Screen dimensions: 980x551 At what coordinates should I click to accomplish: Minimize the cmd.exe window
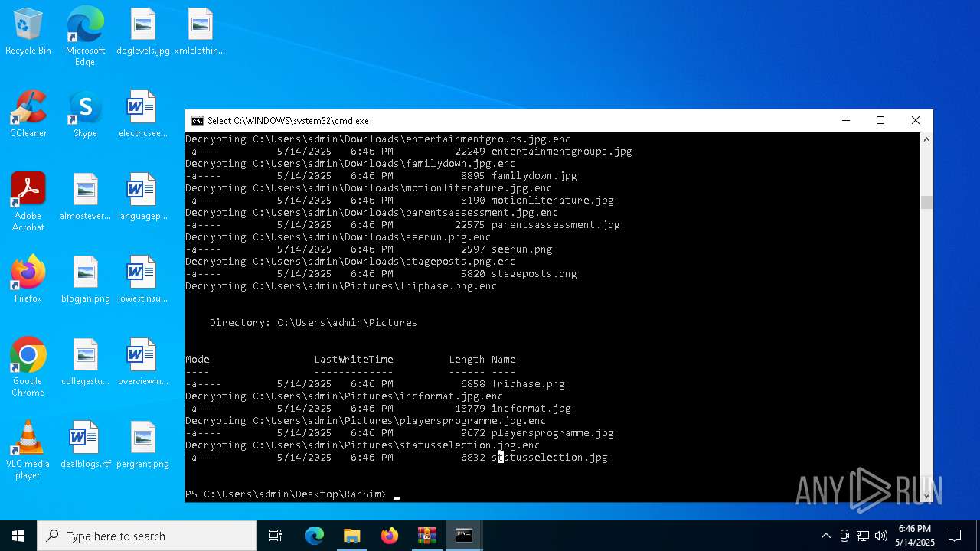[x=846, y=120]
